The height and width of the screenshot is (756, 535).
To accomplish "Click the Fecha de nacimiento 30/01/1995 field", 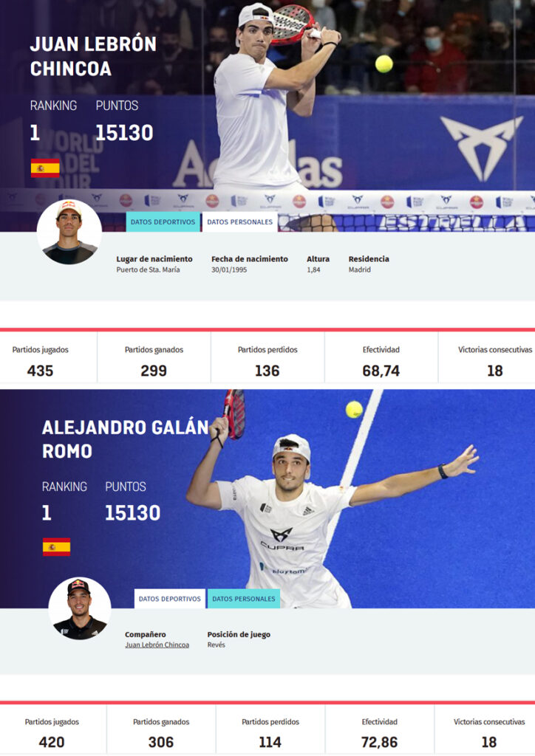I will 250,264.
